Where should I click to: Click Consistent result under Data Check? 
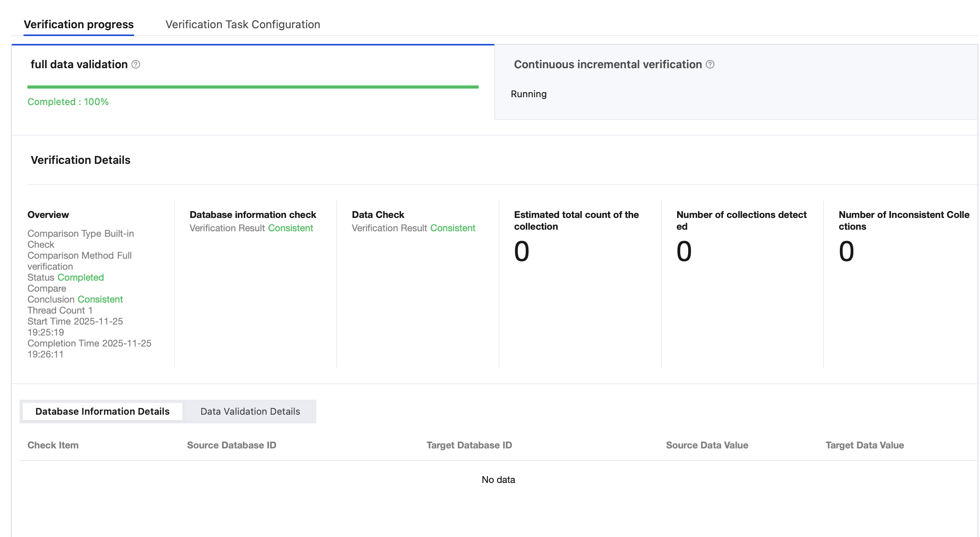point(452,228)
